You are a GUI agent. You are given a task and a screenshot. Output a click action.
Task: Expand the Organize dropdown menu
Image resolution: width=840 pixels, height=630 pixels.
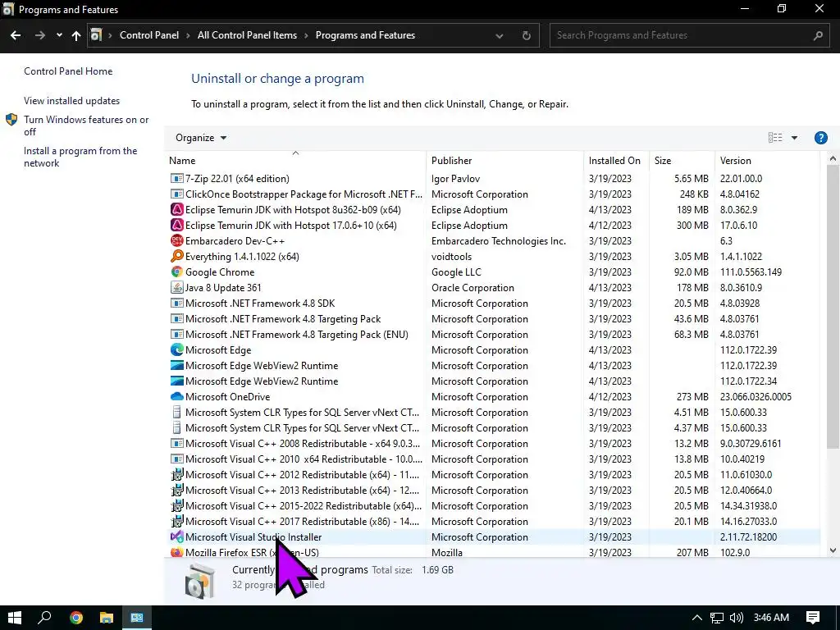point(201,138)
